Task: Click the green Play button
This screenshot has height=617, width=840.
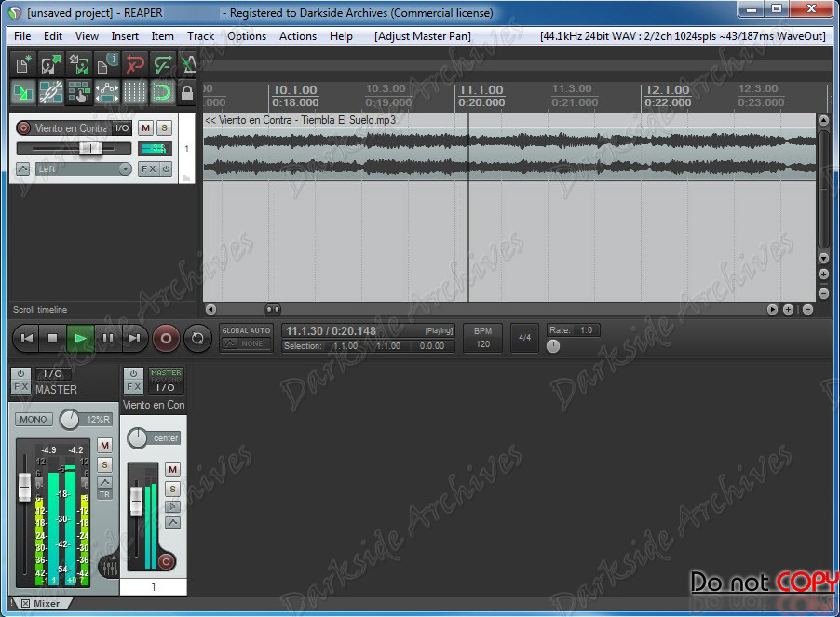Action: (80, 338)
